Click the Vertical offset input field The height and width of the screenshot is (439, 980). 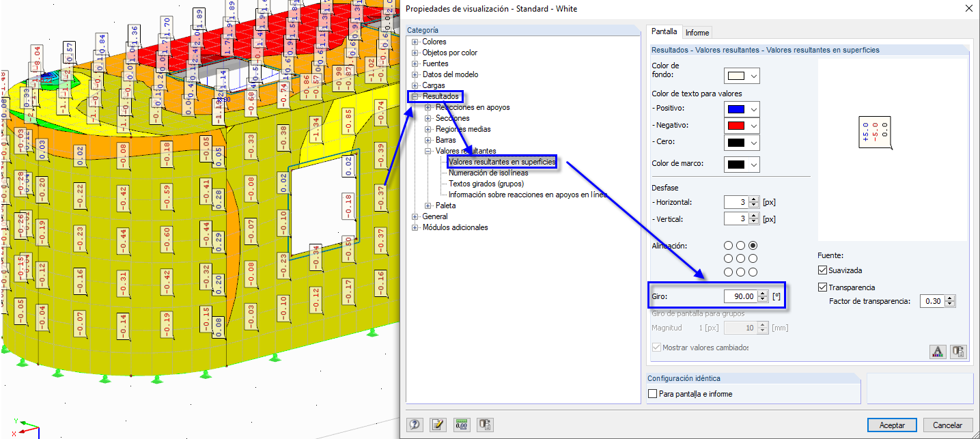[x=736, y=219]
